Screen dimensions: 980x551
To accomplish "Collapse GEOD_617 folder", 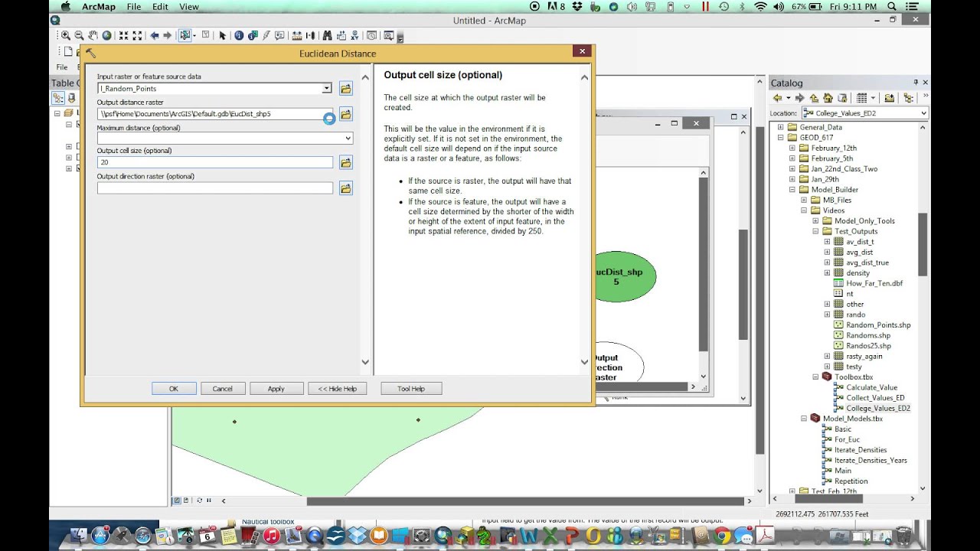I will pos(781,138).
